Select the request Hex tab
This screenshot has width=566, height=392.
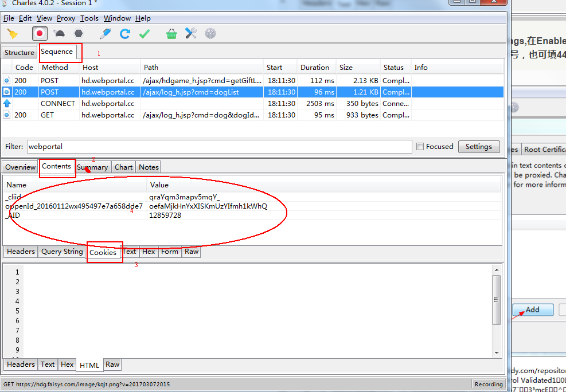pos(149,252)
